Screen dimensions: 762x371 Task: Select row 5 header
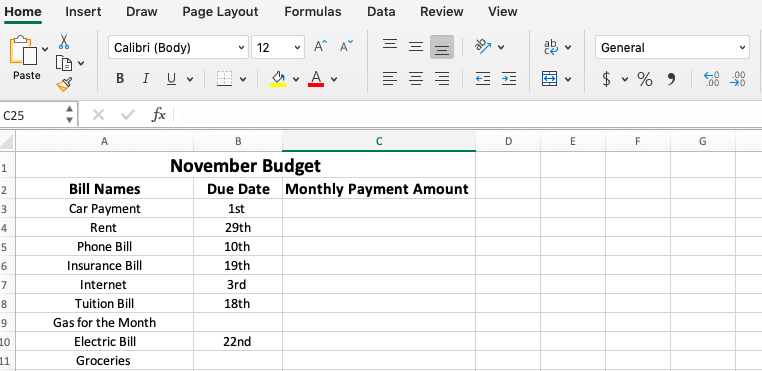tap(7, 247)
